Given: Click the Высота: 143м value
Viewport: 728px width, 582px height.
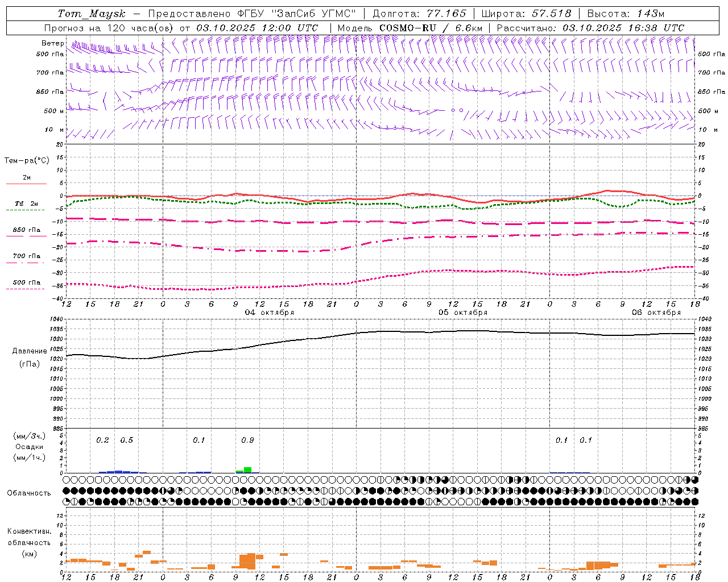Looking at the screenshot, I should click(626, 14).
